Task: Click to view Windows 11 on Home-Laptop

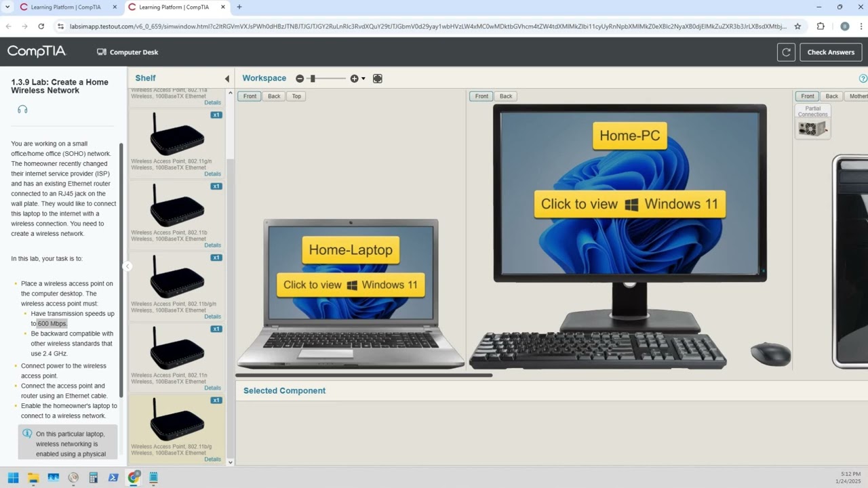Action: [351, 285]
